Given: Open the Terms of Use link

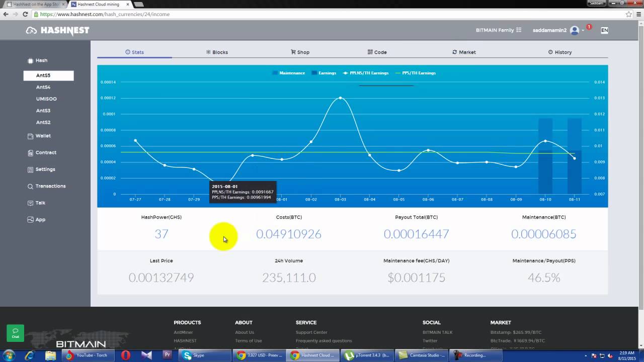Looking at the screenshot, I should point(249,341).
